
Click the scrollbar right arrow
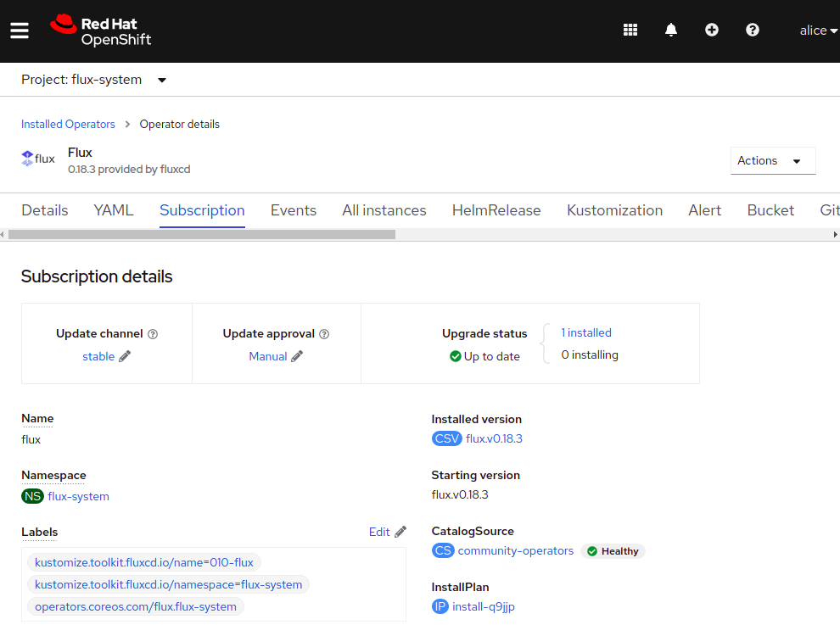pyautogui.click(x=835, y=235)
